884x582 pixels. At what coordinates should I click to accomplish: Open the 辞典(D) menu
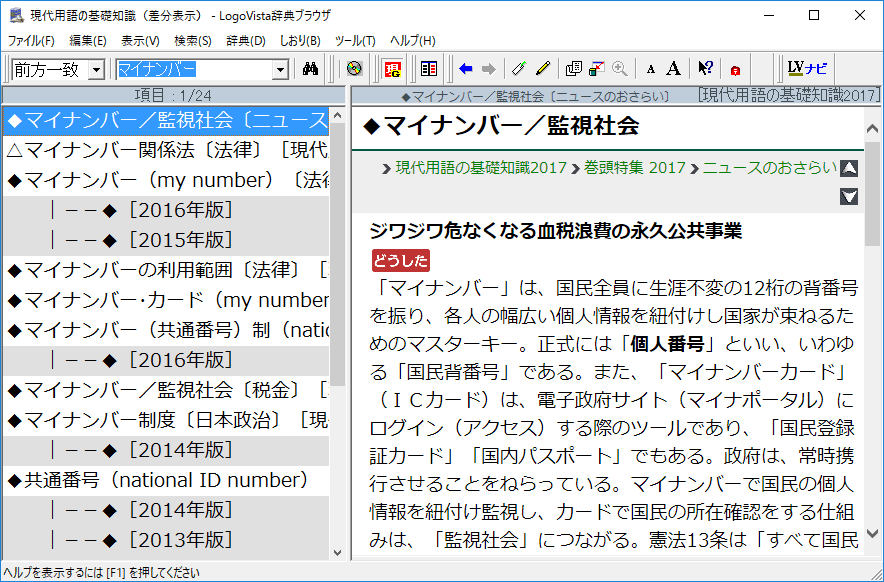point(245,41)
